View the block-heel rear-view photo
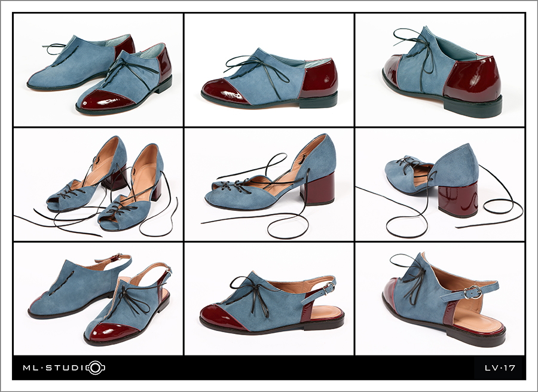Screen dimensions: 538x392 tap(440, 185)
